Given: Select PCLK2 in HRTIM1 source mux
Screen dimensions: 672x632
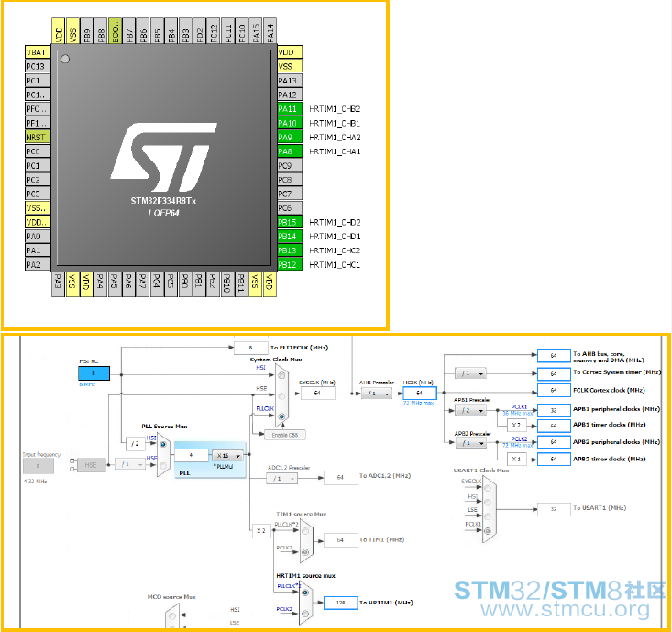Looking at the screenshot, I should [x=305, y=614].
